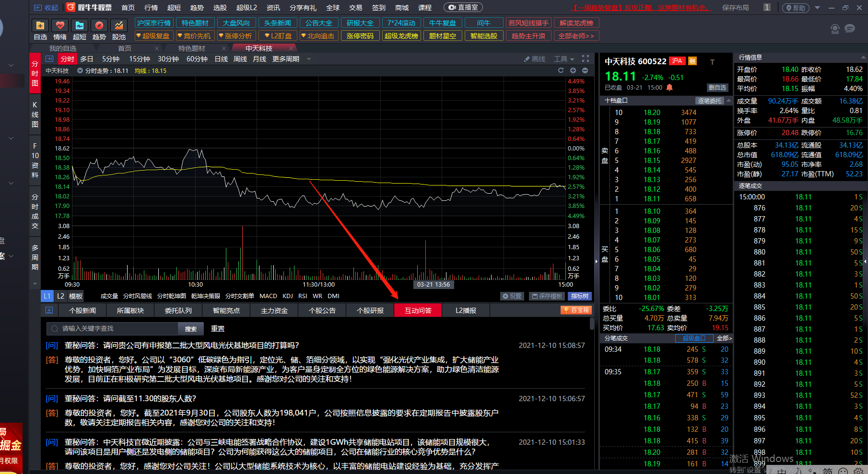The height and width of the screenshot is (474, 868).
Task: Open the 趋势 compass icon
Action: (x=99, y=25)
